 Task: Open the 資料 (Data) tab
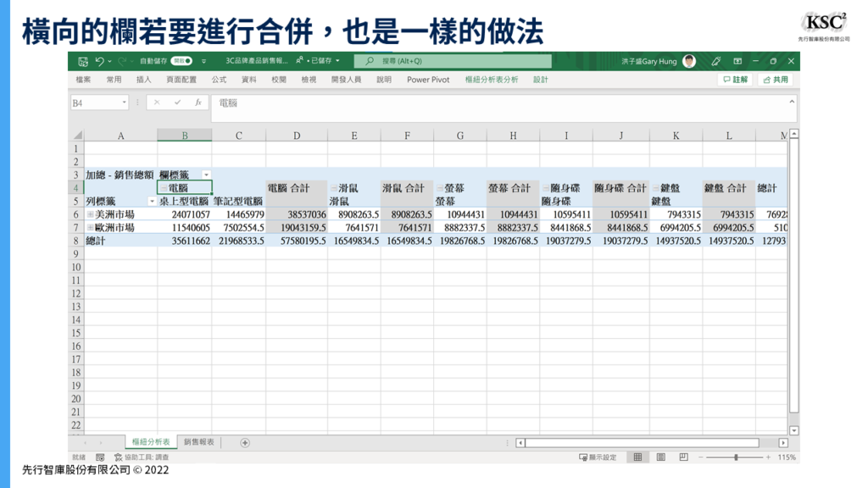coord(248,80)
